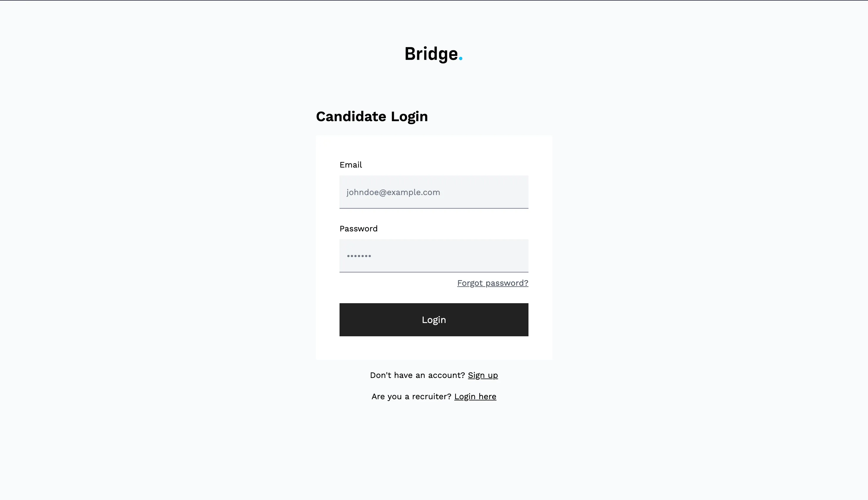The height and width of the screenshot is (500, 868).
Task: Click the johndoe@example.com placeholder text
Action: coord(393,192)
